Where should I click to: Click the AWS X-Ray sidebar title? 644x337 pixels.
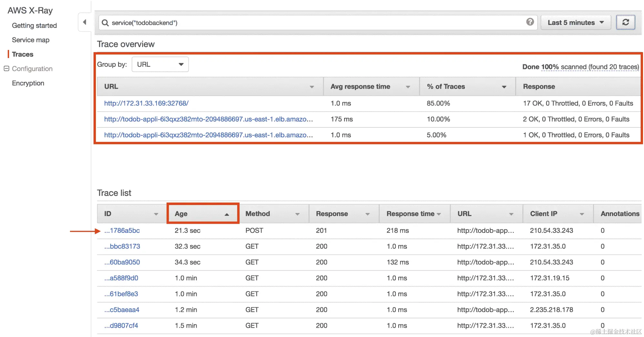30,10
